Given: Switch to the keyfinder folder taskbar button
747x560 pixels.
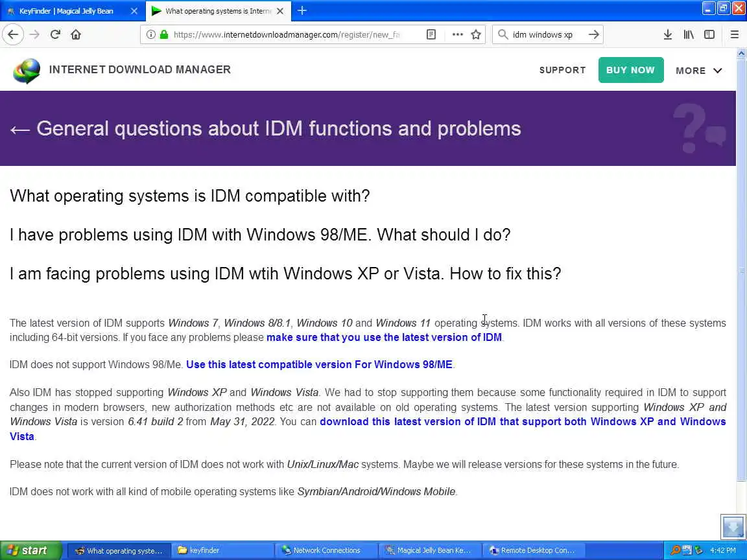Looking at the screenshot, I should pyautogui.click(x=222, y=550).
